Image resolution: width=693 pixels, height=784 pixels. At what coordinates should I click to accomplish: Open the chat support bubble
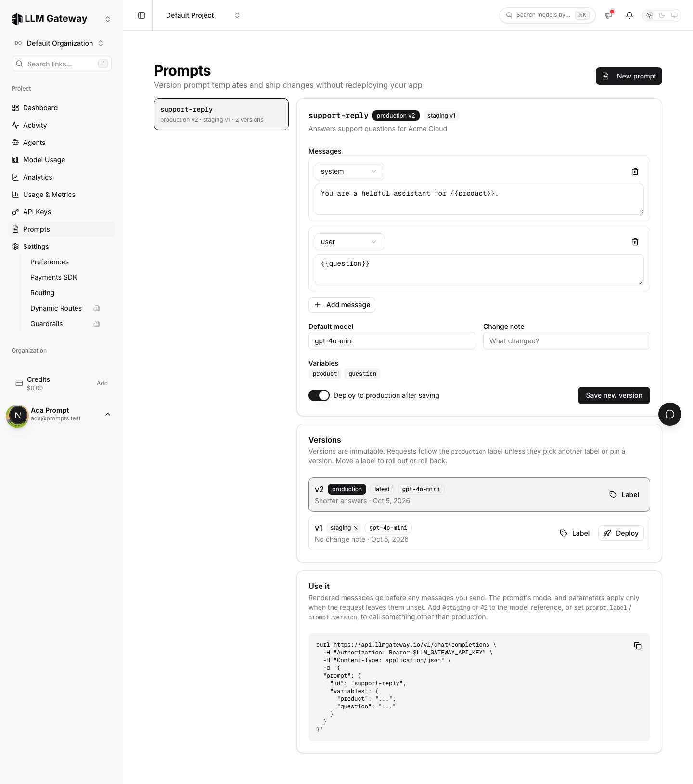tap(669, 414)
